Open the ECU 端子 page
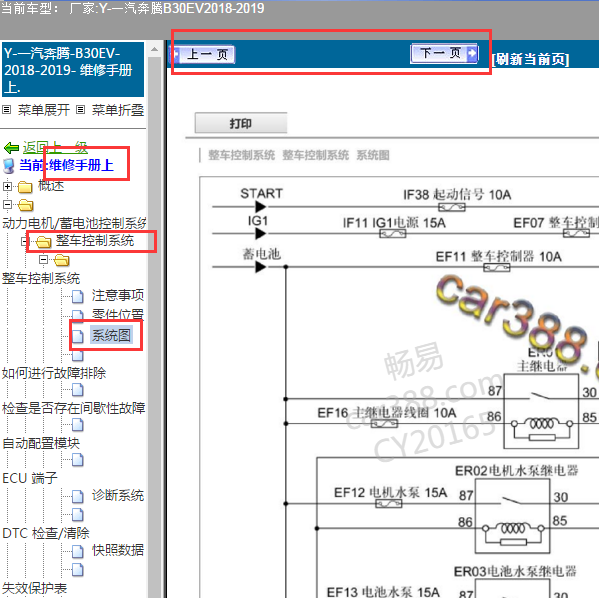Image resolution: width=599 pixels, height=598 pixels. click(29, 478)
